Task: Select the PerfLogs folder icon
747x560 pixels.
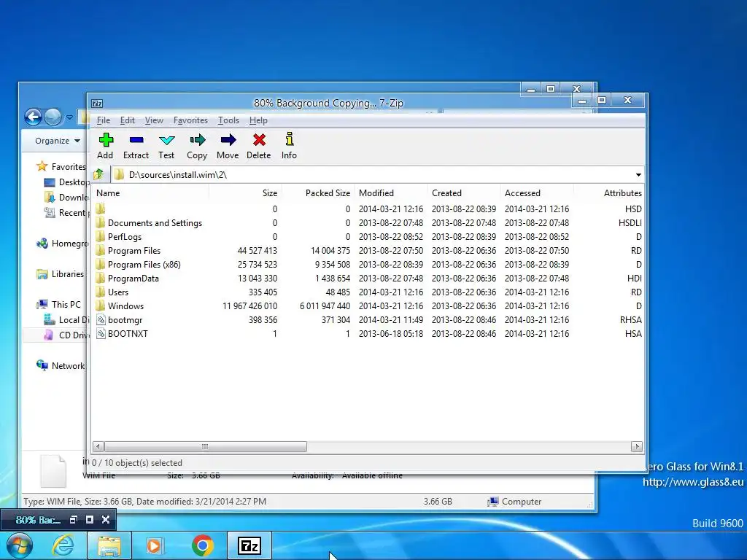Action: [x=100, y=237]
